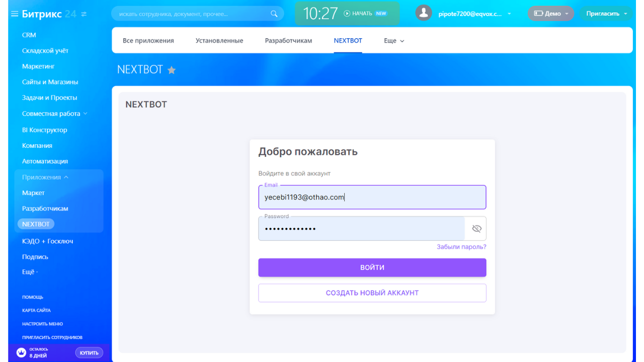The height and width of the screenshot is (362, 644).
Task: Click the swap arrows icon next to the Битрикс 24 logo
Action: click(84, 14)
